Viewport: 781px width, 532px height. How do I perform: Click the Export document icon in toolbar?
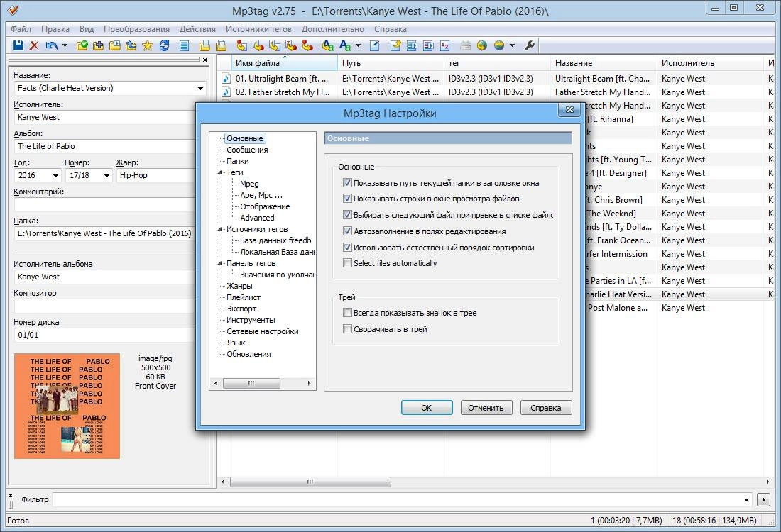click(375, 46)
